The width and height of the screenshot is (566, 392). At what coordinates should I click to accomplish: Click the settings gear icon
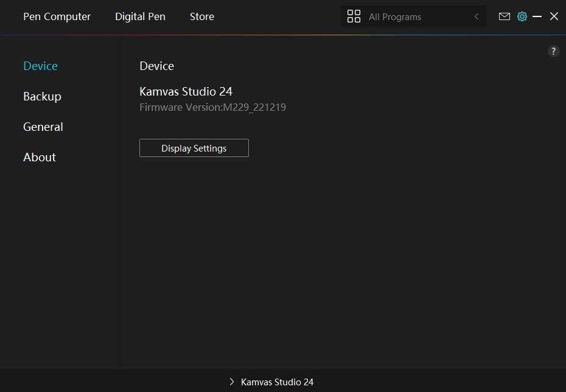pos(522,16)
